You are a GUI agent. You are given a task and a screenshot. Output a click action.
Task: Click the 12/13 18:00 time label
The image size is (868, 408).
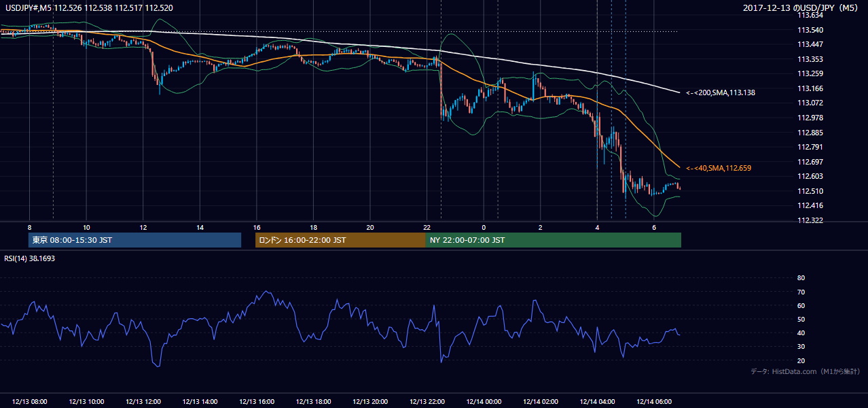click(313, 402)
